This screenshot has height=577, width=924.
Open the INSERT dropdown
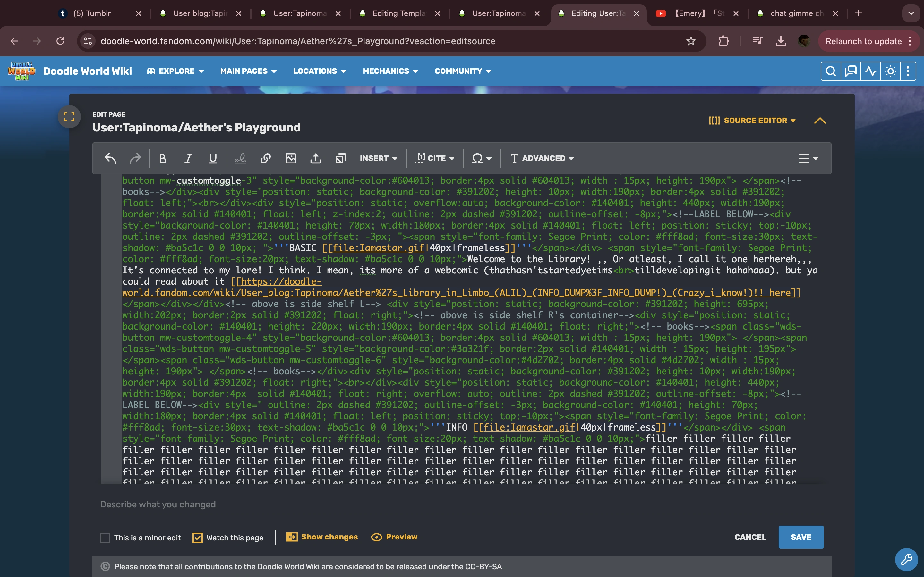tap(378, 158)
